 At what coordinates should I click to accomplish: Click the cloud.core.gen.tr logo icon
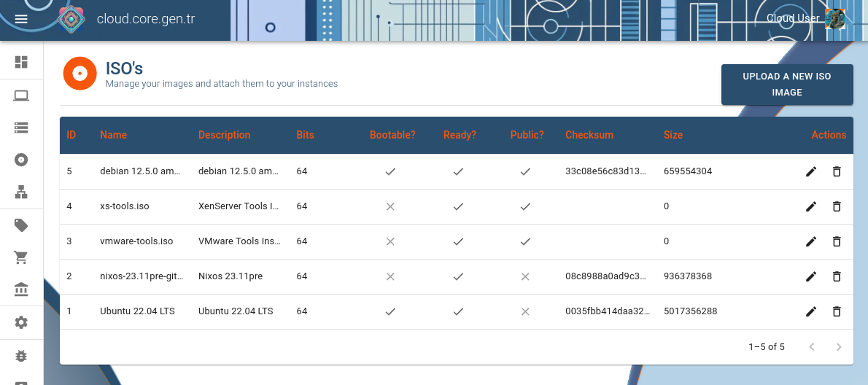point(71,20)
